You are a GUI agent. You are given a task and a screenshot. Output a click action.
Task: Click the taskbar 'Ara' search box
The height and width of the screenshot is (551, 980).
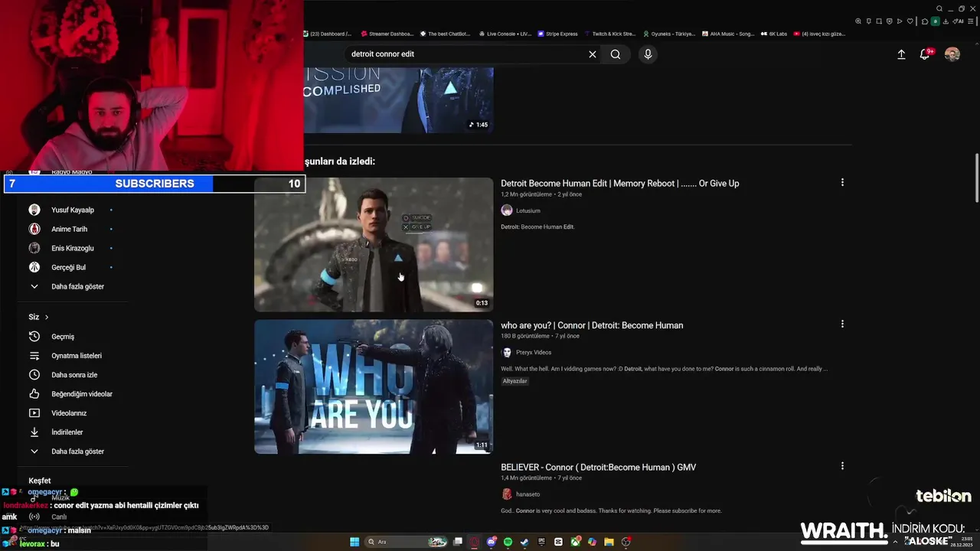(x=407, y=542)
